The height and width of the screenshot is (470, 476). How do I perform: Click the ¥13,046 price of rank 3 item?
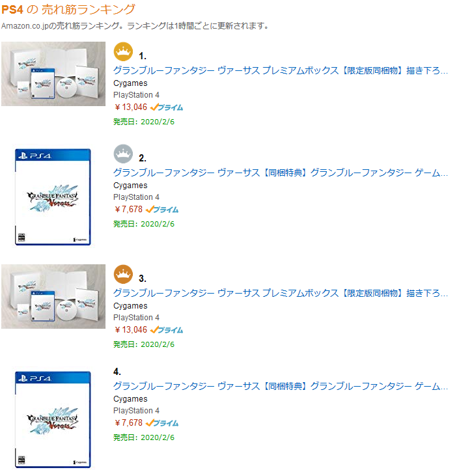point(131,330)
